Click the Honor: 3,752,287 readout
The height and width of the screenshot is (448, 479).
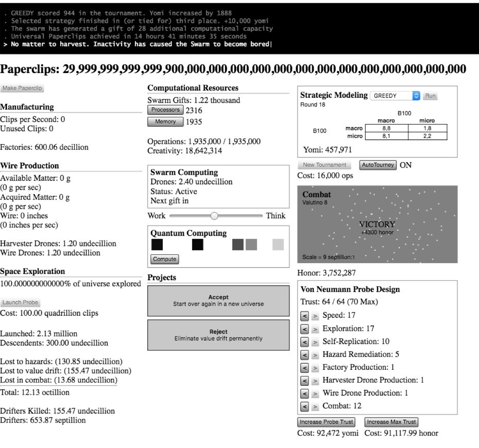tap(327, 273)
